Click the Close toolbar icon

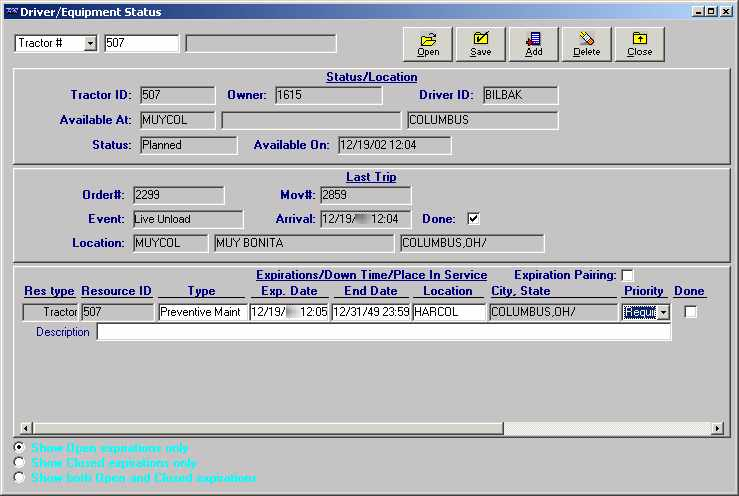(639, 43)
